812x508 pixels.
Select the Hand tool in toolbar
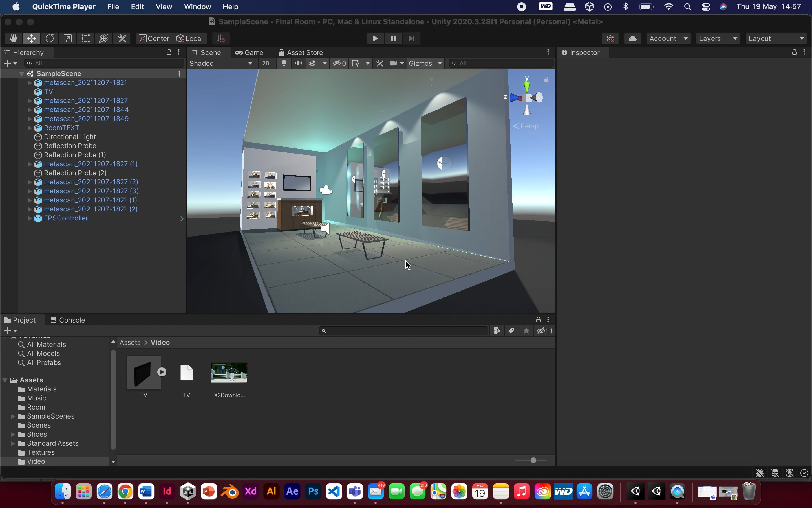pyautogui.click(x=14, y=38)
